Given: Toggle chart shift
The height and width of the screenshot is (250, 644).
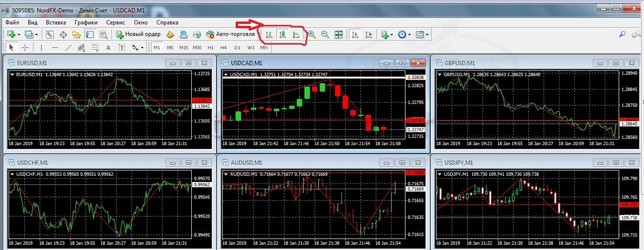Looking at the screenshot, I should 369,34.
